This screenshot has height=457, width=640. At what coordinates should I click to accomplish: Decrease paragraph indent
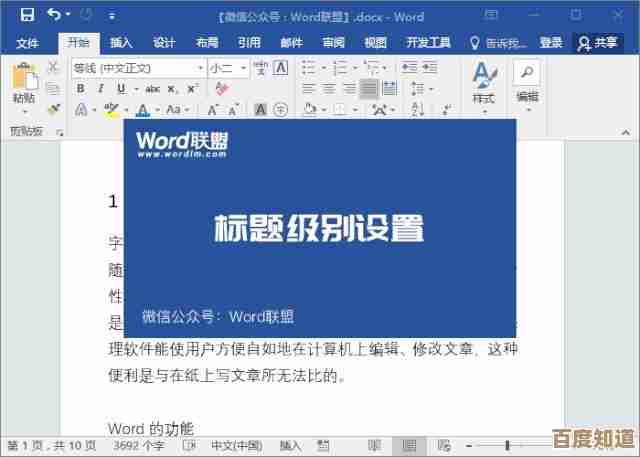point(409,67)
